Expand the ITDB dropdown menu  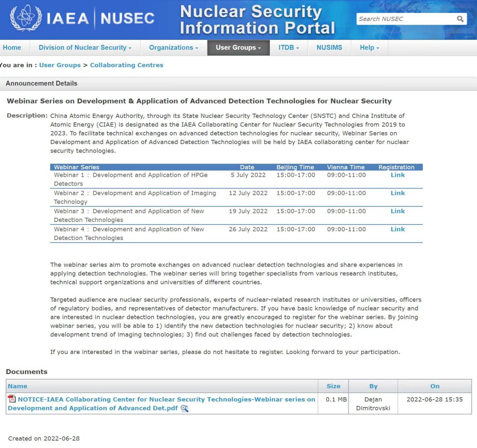coord(289,47)
